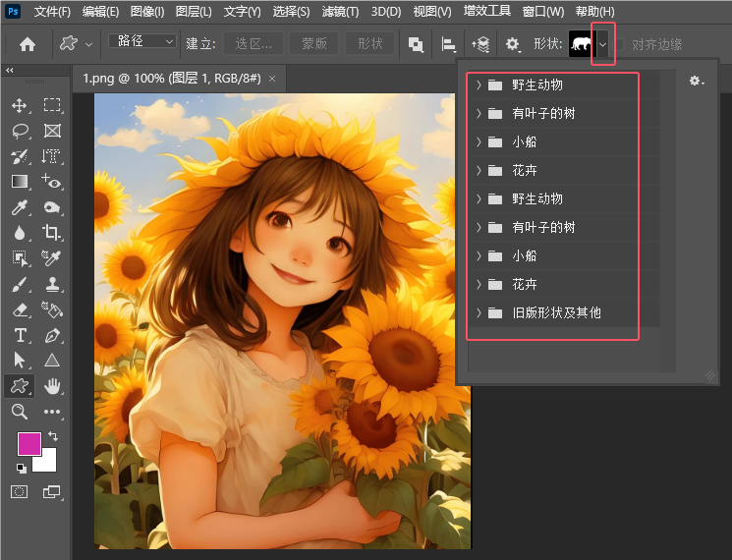Open the 文件(F) menu

[x=52, y=11]
